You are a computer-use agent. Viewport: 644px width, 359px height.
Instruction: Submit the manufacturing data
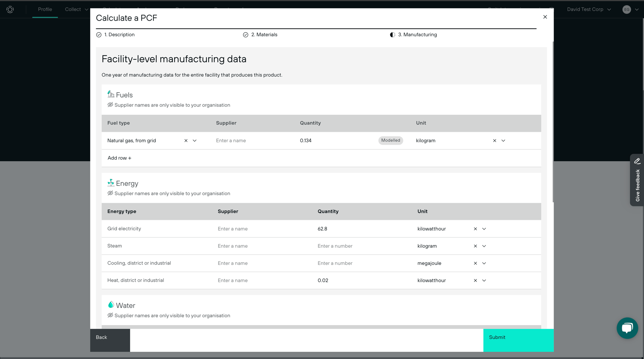518,340
